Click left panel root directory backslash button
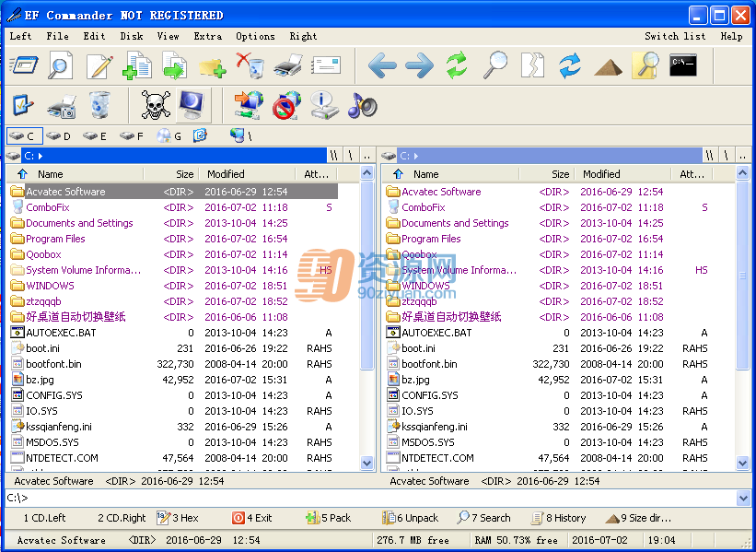This screenshot has height=552, width=756. [x=351, y=156]
